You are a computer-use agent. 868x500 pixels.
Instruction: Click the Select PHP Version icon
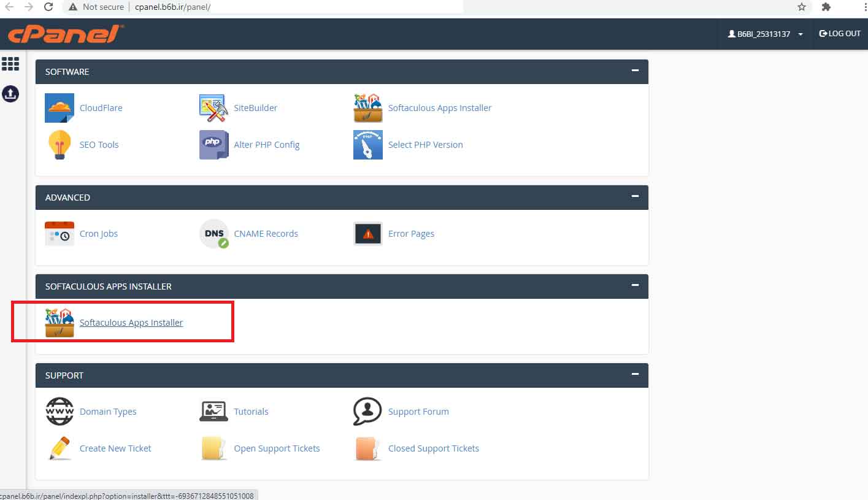click(368, 145)
